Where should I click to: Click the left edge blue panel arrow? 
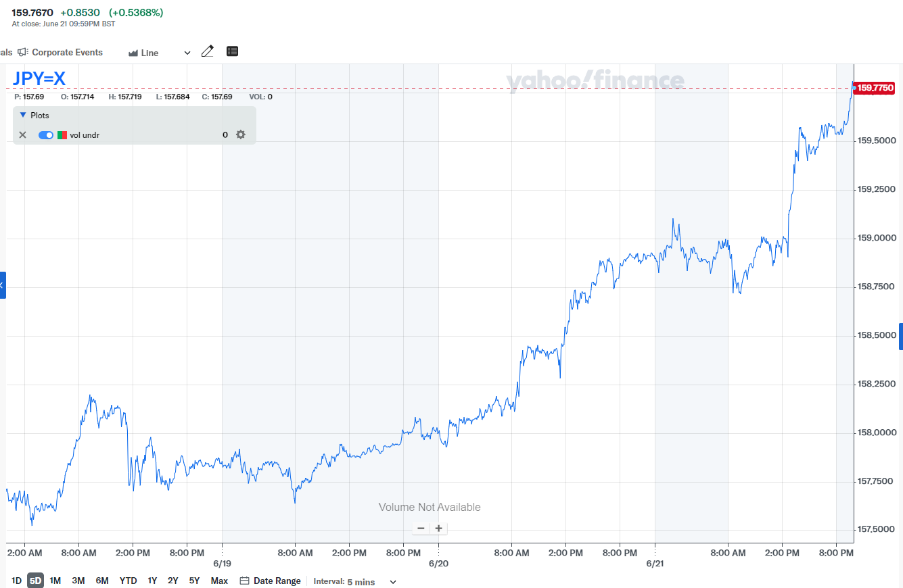[x=2, y=285]
